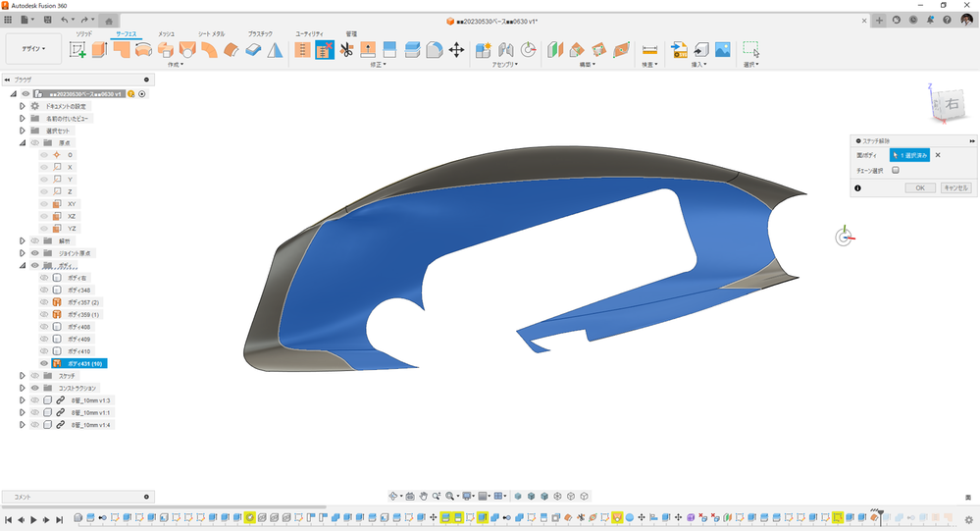Toggle visibility of ボディ348
This screenshot has height=531, width=980.
click(x=44, y=291)
